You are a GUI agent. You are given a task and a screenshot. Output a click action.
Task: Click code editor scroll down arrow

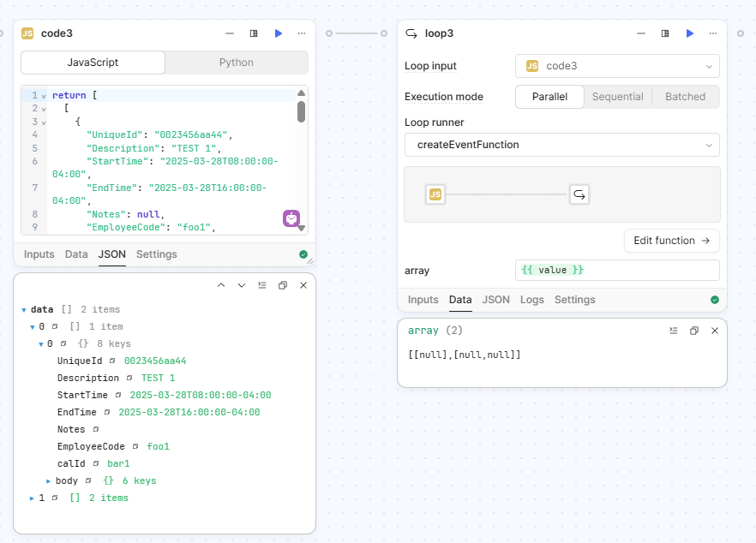click(302, 229)
